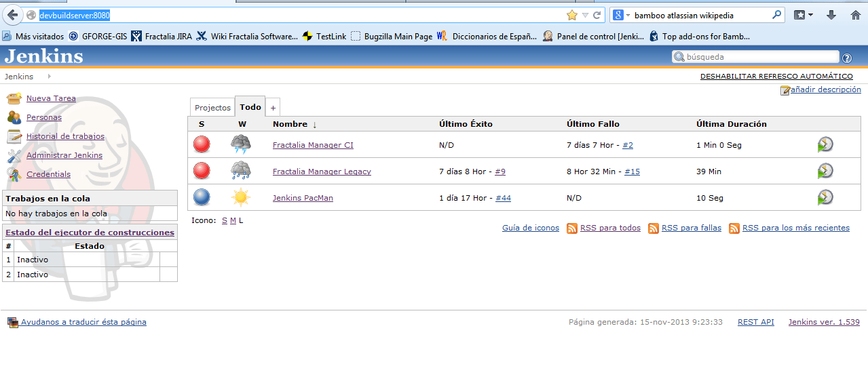
Task: Click DESHABILITAR REFRESCO AUTOMÁTICO link
Action: click(x=776, y=77)
